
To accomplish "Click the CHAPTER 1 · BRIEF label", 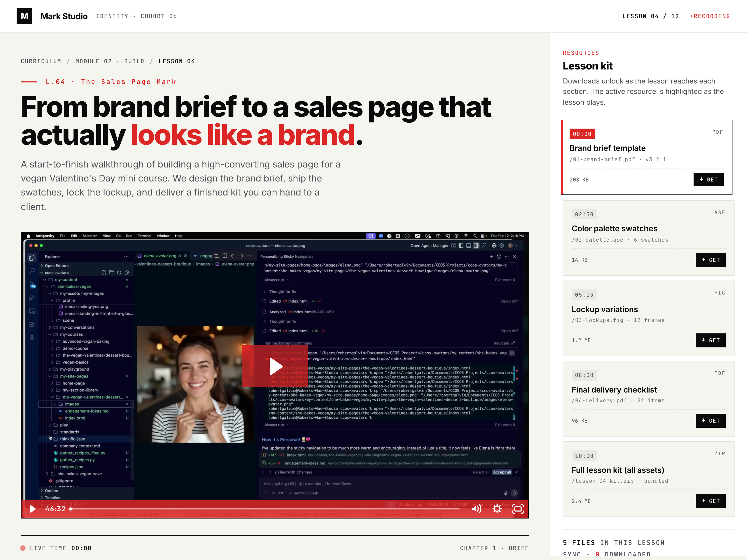I will coord(494,548).
